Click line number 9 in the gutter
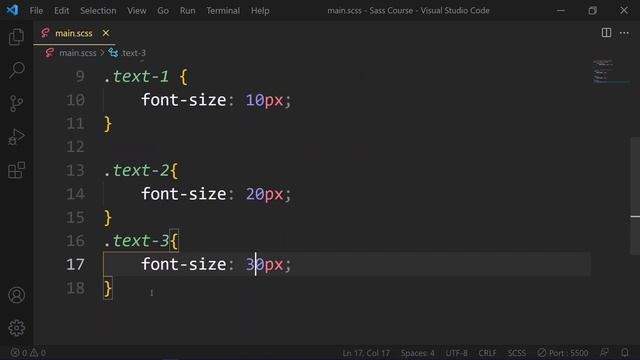640x360 pixels. click(x=80, y=76)
